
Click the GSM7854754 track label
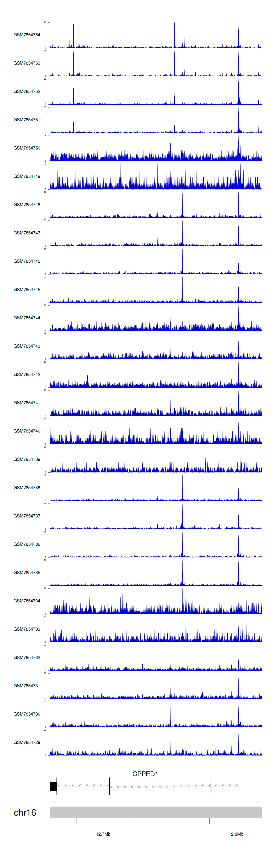[27, 35]
